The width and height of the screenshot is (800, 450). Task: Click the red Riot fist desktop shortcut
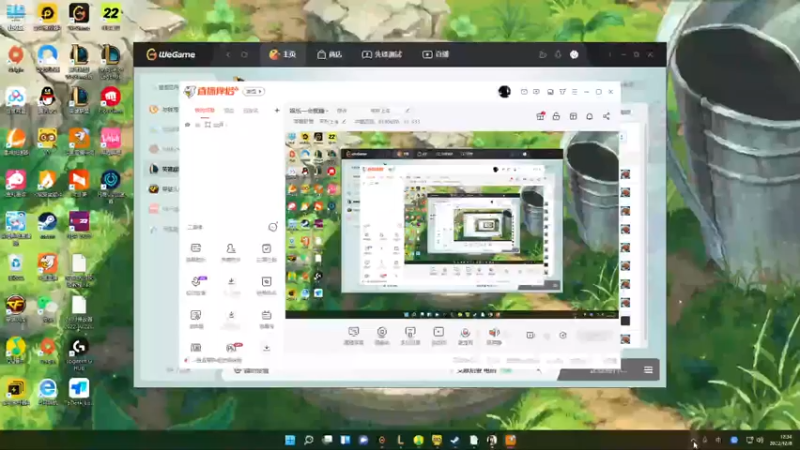point(111,100)
